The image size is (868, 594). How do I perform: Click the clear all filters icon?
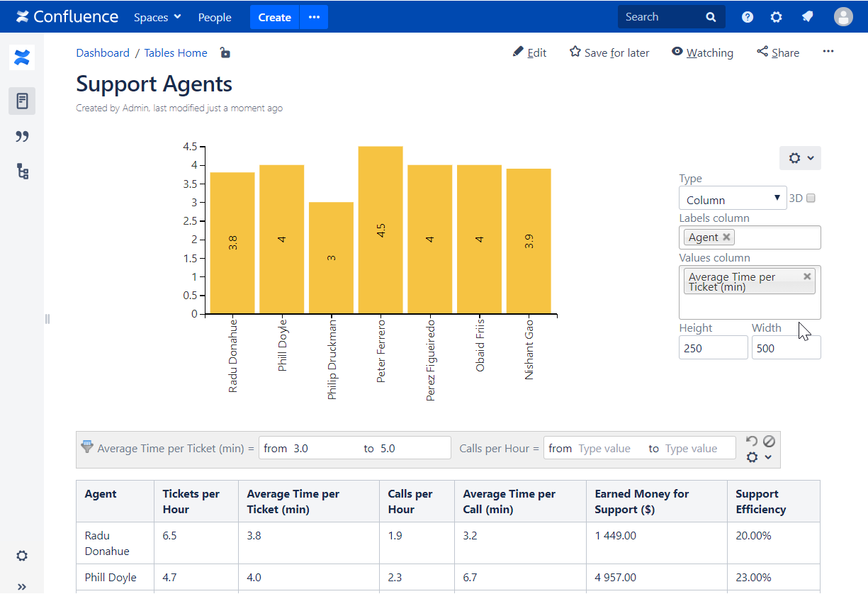point(769,441)
